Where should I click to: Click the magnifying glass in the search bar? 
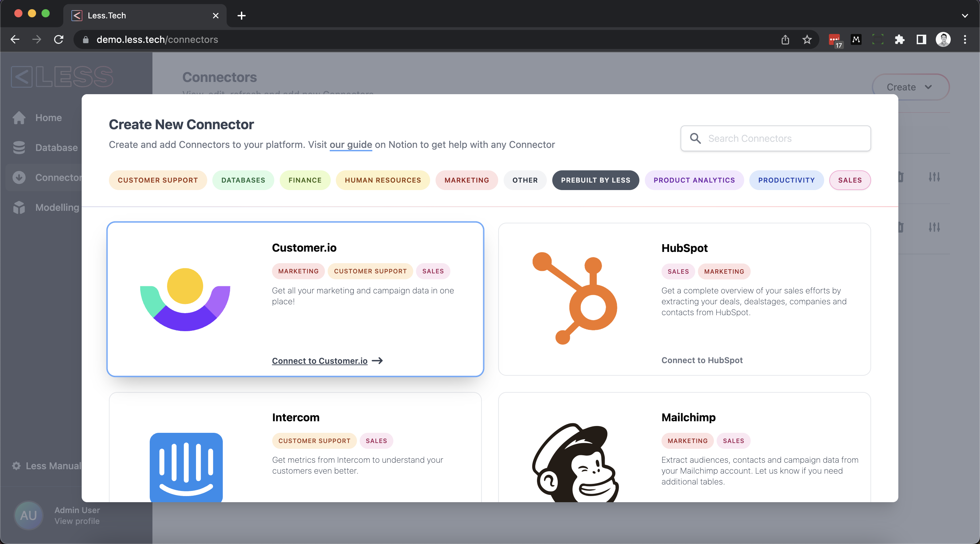click(696, 138)
